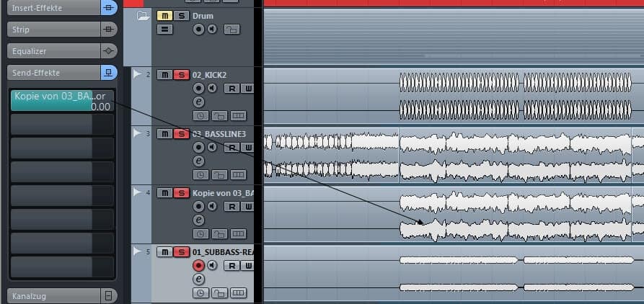This screenshot has height=304, width=644.
Task: Disable solo on 02_KICK2 track
Action: pos(181,75)
